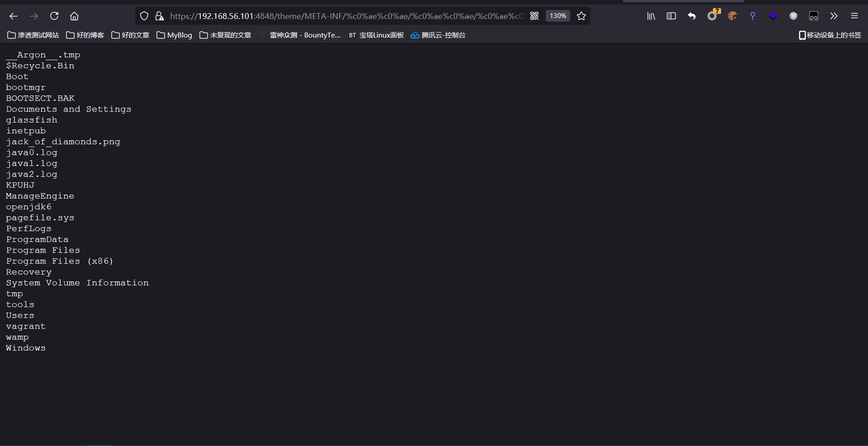The width and height of the screenshot is (868, 446).
Task: Open the MyBlog bookmark folder
Action: pos(175,35)
